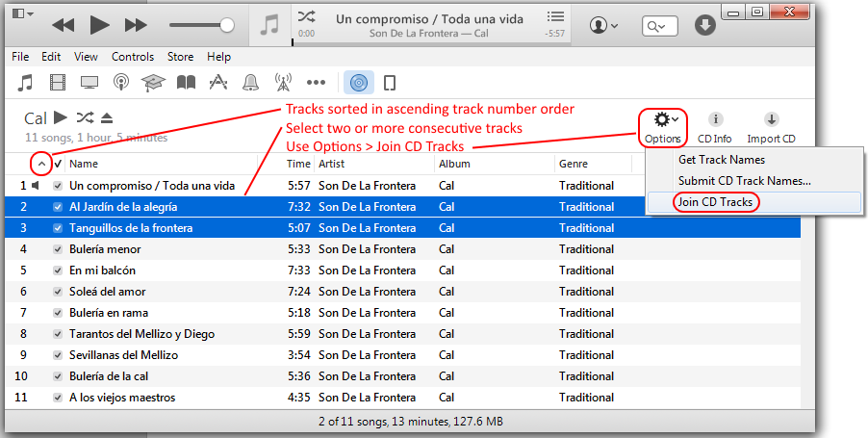Image resolution: width=868 pixels, height=438 pixels.
Task: Uncheck Al Jardín de la alegría
Action: coord(58,207)
